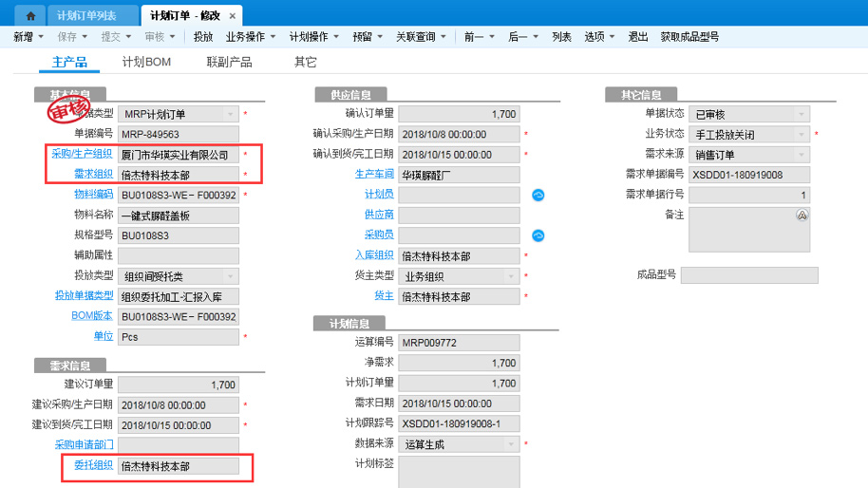Image resolution: width=868 pixels, height=488 pixels.
Task: Click the blue icon beside 计划员 field
Action: [x=538, y=196]
